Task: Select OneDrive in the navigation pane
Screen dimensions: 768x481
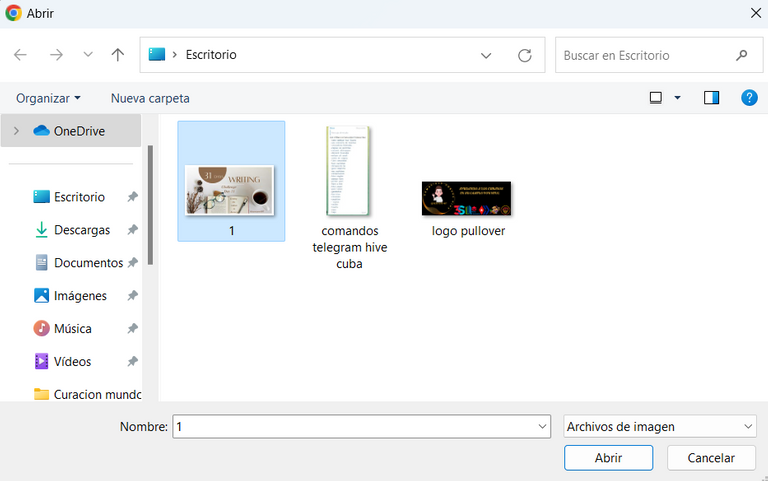Action: coord(69,131)
